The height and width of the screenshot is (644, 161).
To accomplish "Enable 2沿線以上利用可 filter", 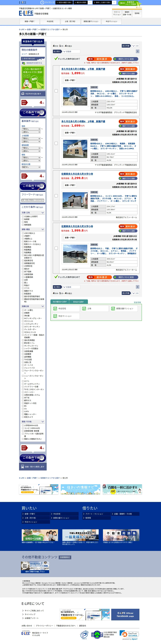I will (23, 216).
